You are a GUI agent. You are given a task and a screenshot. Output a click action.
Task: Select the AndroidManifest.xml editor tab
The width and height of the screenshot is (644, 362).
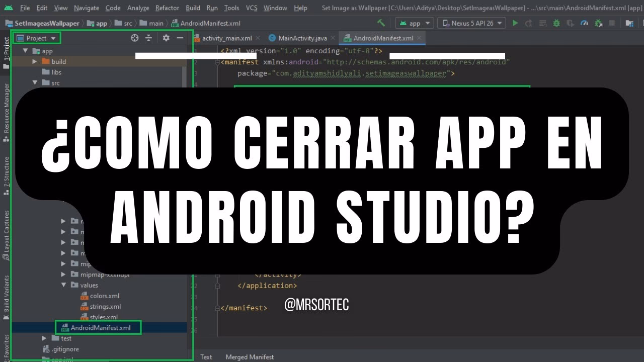(x=382, y=38)
